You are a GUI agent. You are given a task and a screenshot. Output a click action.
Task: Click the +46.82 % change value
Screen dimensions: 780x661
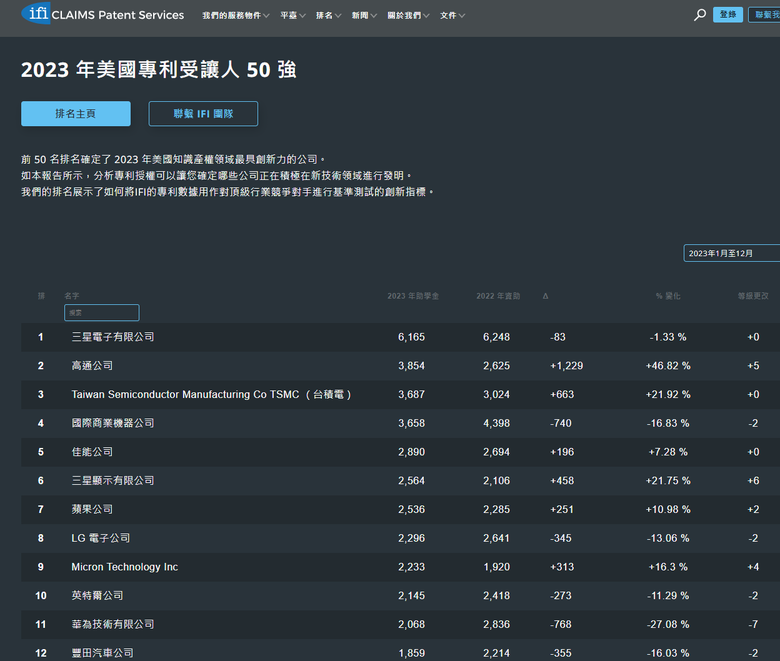tap(668, 366)
